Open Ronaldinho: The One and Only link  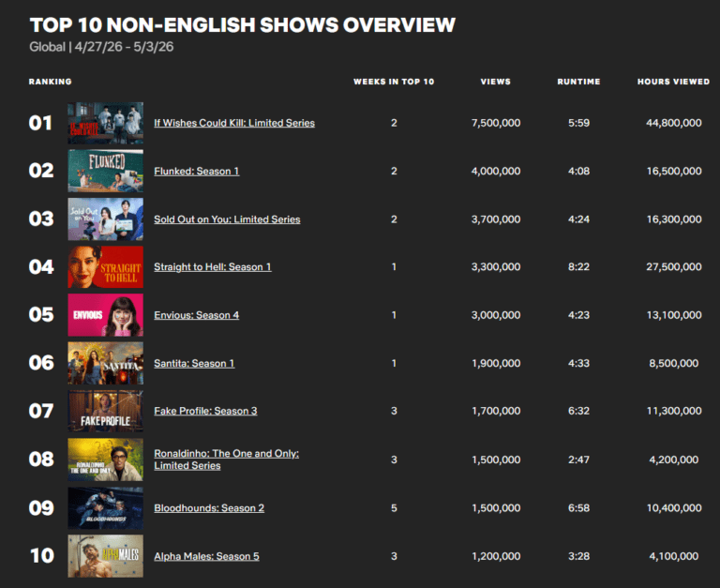click(226, 460)
